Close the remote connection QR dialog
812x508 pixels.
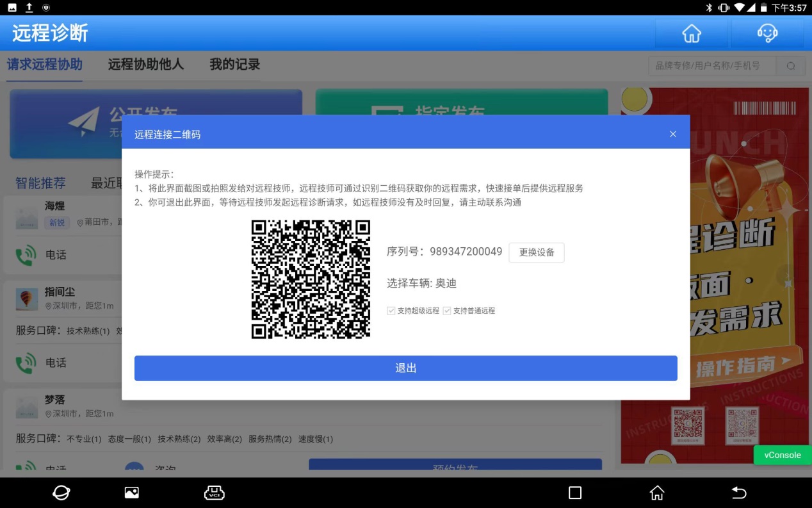coord(673,134)
